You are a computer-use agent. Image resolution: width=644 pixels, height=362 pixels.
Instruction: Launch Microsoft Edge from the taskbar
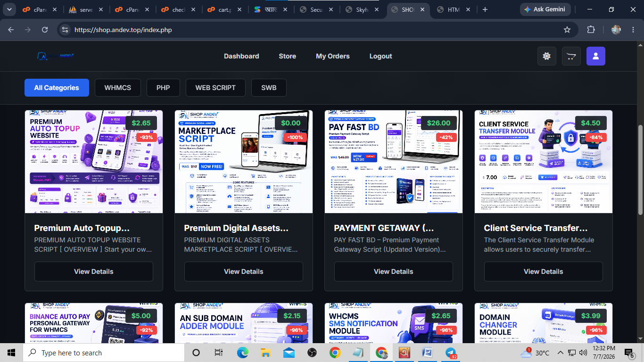coord(242,353)
